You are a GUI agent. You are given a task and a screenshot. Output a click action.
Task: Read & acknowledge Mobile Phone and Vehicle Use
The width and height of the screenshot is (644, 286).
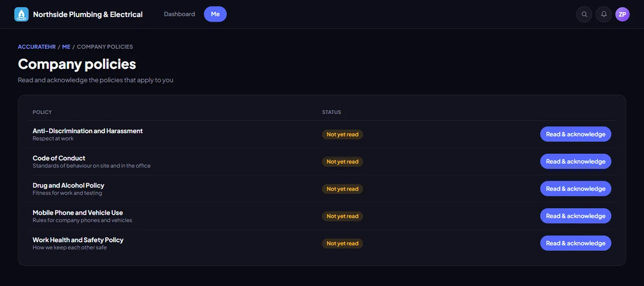coord(576,216)
